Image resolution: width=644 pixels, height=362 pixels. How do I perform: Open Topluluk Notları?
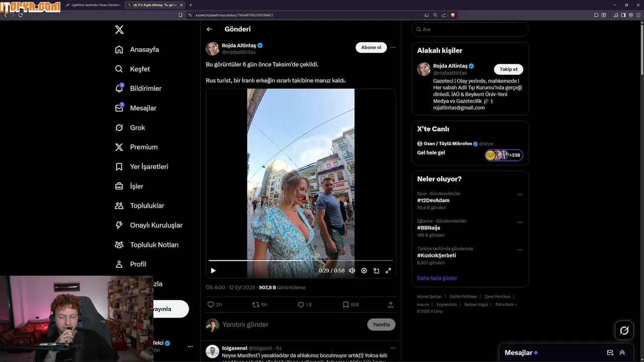point(146,245)
